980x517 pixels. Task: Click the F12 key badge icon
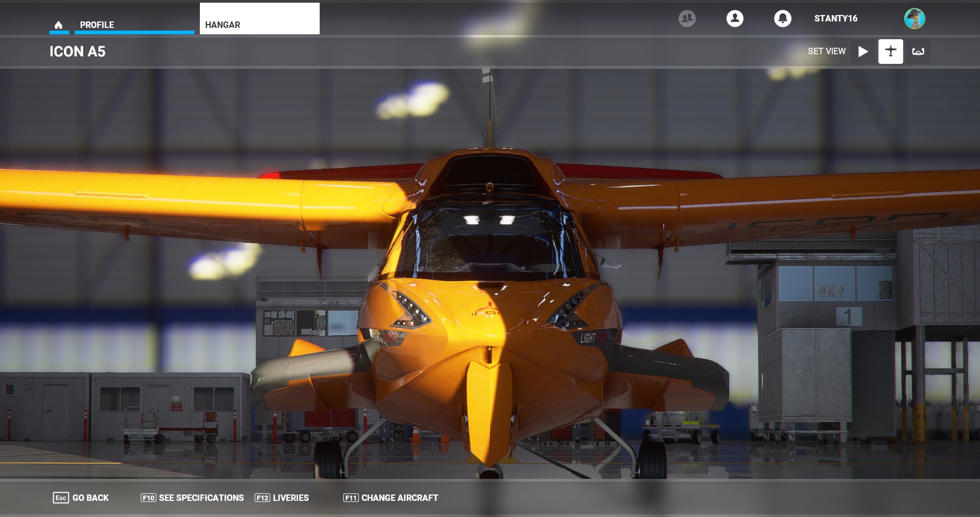coord(262,498)
